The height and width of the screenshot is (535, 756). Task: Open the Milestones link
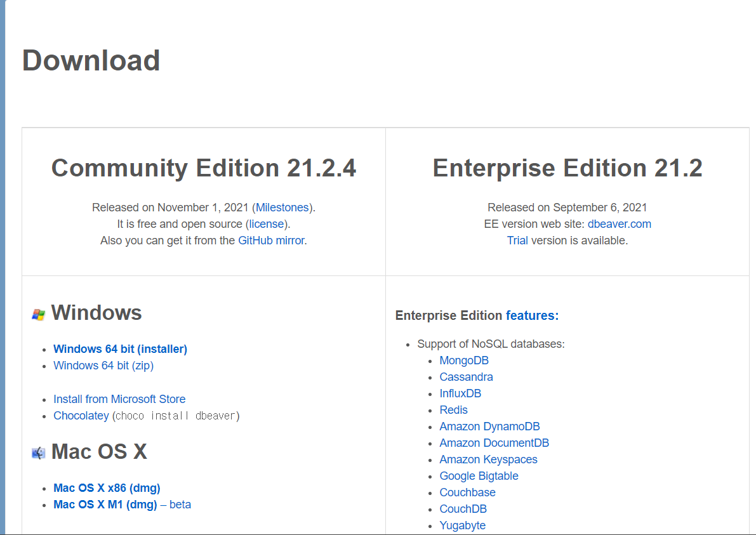tap(282, 208)
